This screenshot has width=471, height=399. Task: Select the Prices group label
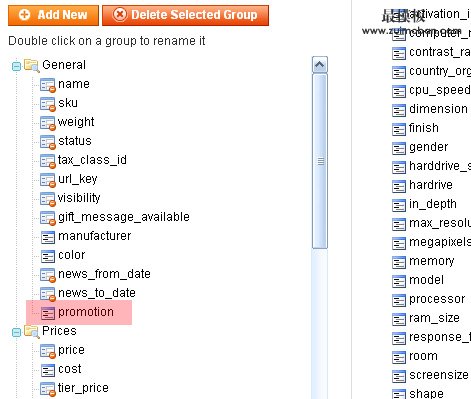59,331
